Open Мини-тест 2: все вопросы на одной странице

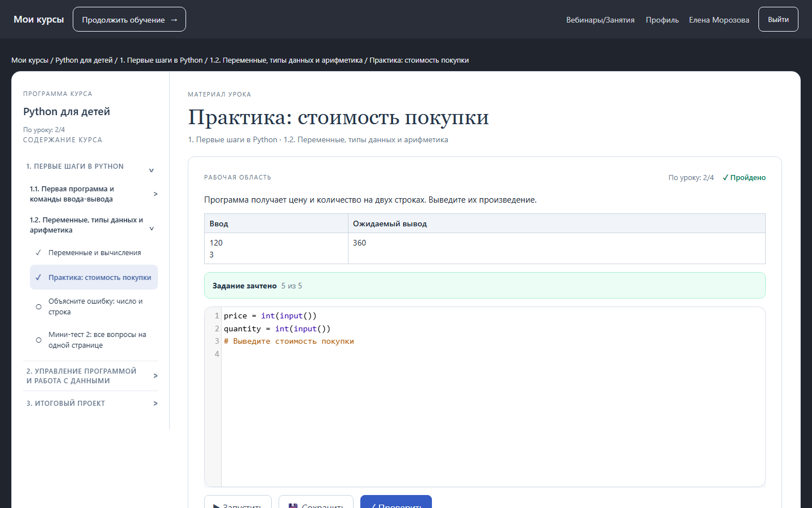click(97, 340)
